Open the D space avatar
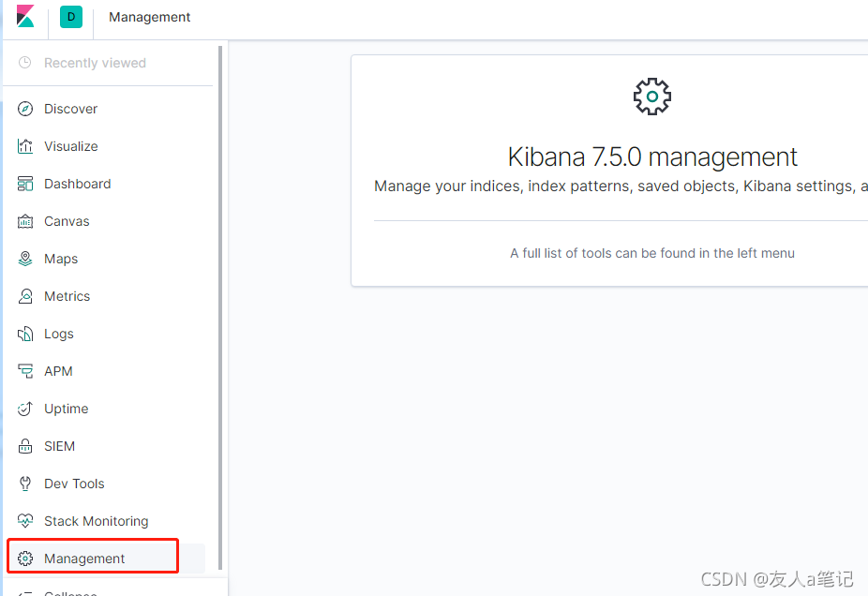 point(71,17)
